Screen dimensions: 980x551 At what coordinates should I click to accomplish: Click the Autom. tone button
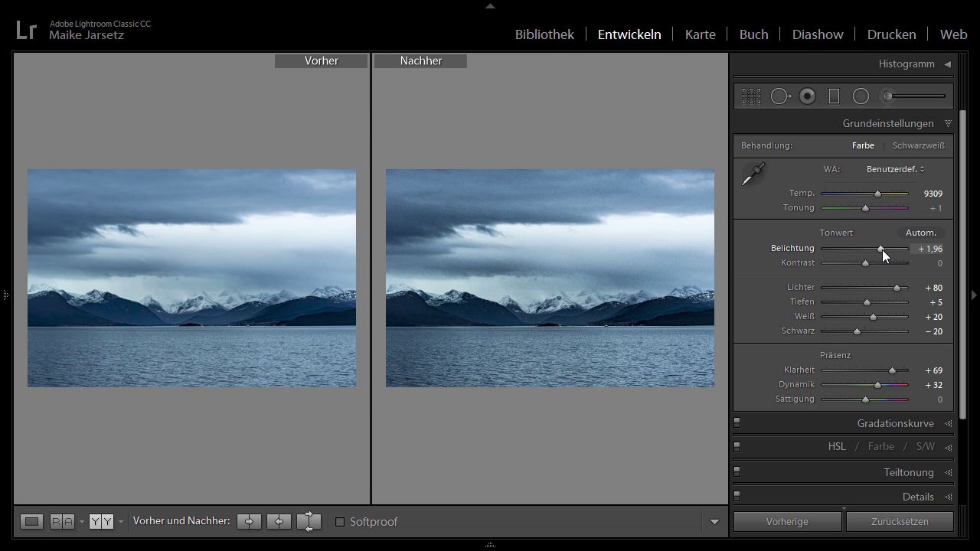(921, 233)
